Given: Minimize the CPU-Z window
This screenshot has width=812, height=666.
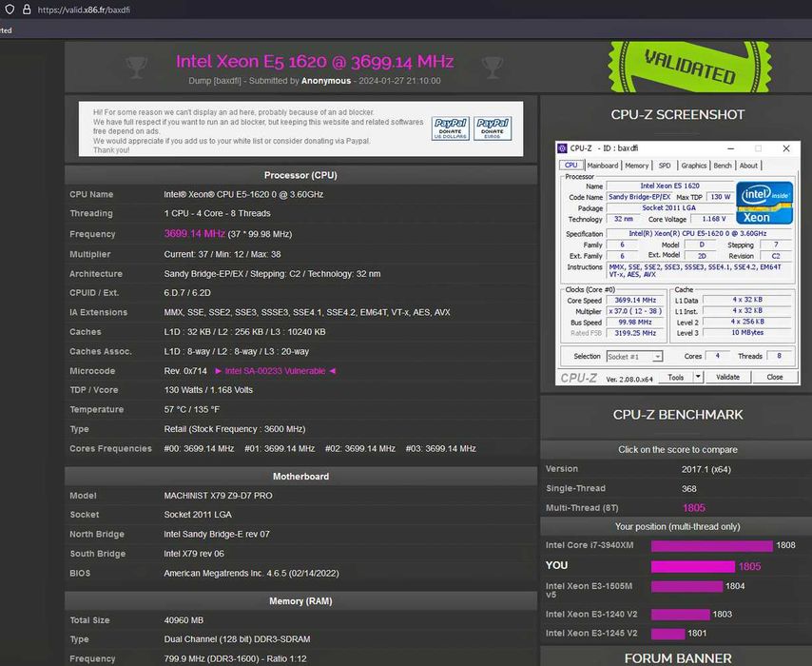Looking at the screenshot, I should point(730,148).
